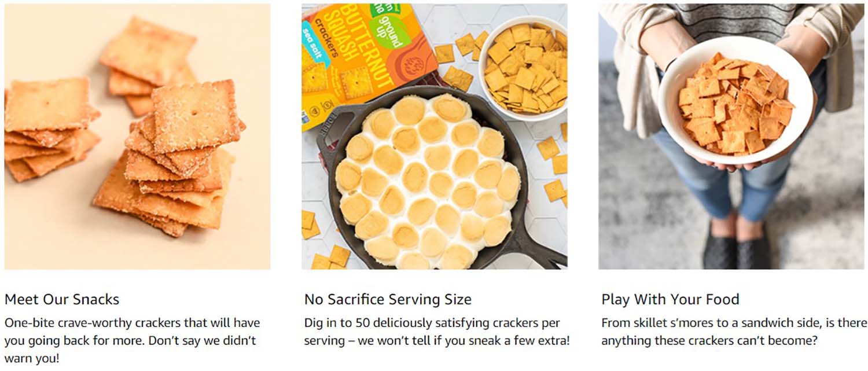
Task: Click the toasted marshmallows in the skillet
Action: (x=427, y=181)
